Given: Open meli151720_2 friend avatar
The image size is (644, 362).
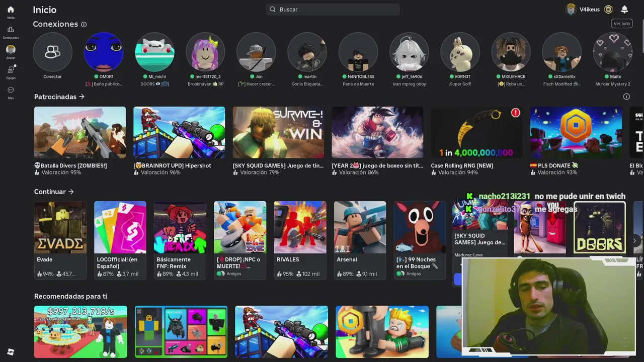Looking at the screenshot, I should 205,52.
